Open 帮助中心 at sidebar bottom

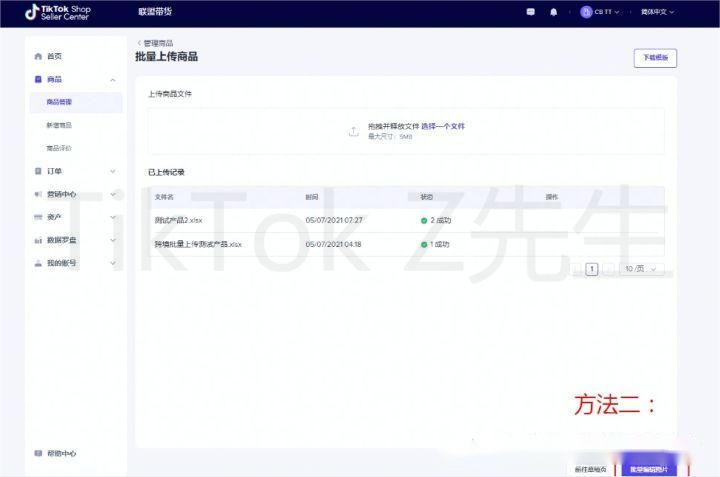pos(62,453)
